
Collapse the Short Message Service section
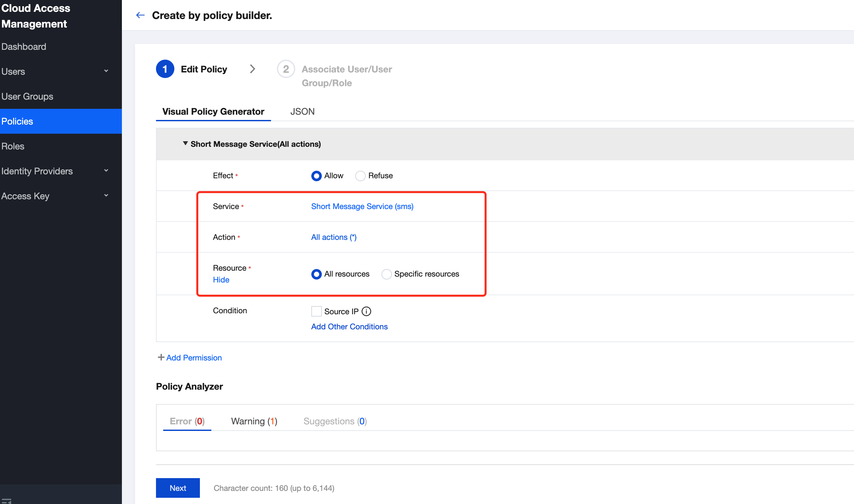[x=185, y=144]
